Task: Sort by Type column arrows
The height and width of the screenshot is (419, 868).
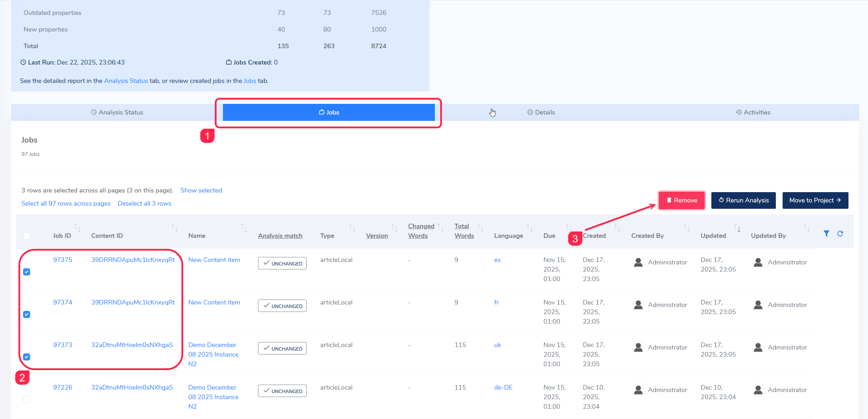Action: click(352, 228)
